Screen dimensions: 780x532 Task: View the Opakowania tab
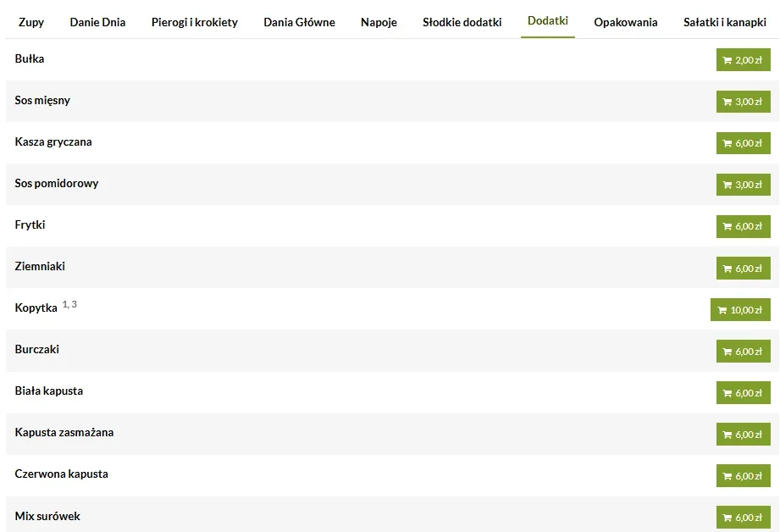point(626,22)
